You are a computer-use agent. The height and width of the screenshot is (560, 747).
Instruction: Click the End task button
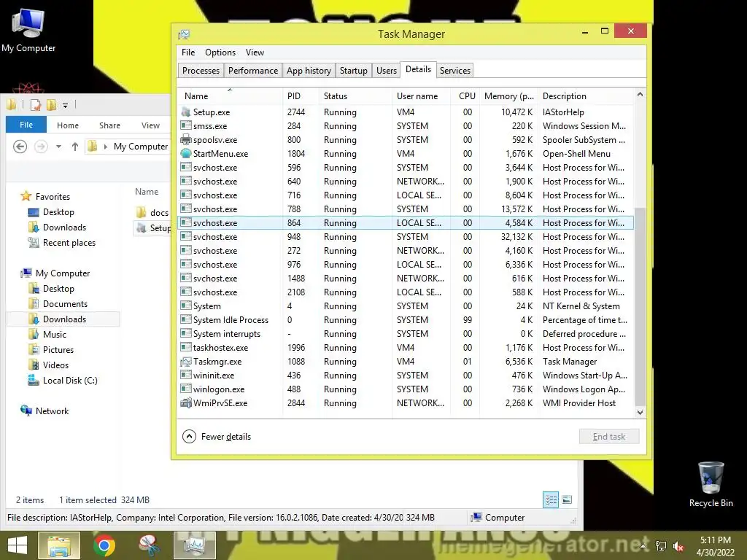tap(609, 437)
